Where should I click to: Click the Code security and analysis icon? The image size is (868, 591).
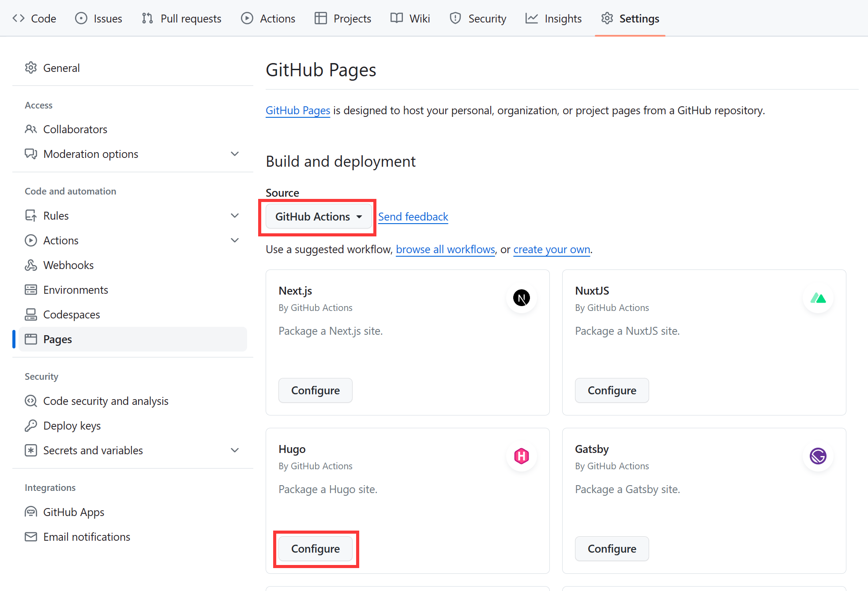pyautogui.click(x=31, y=401)
